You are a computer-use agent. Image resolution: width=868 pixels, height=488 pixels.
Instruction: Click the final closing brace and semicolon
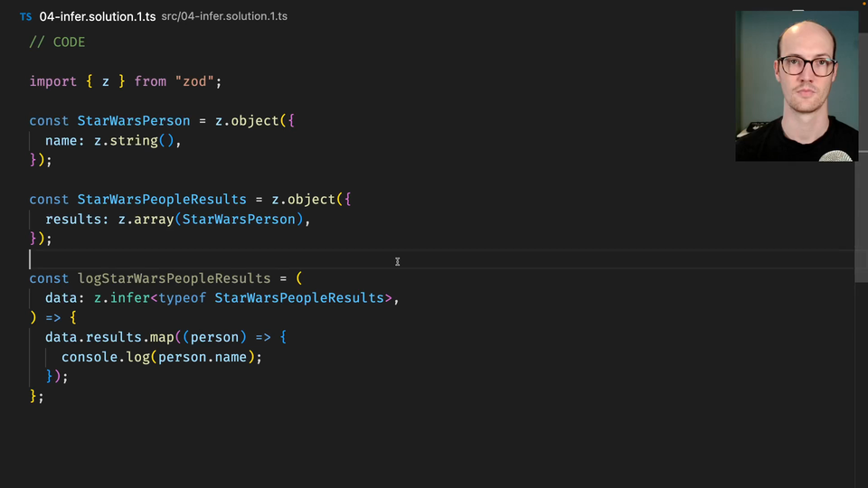pyautogui.click(x=36, y=396)
